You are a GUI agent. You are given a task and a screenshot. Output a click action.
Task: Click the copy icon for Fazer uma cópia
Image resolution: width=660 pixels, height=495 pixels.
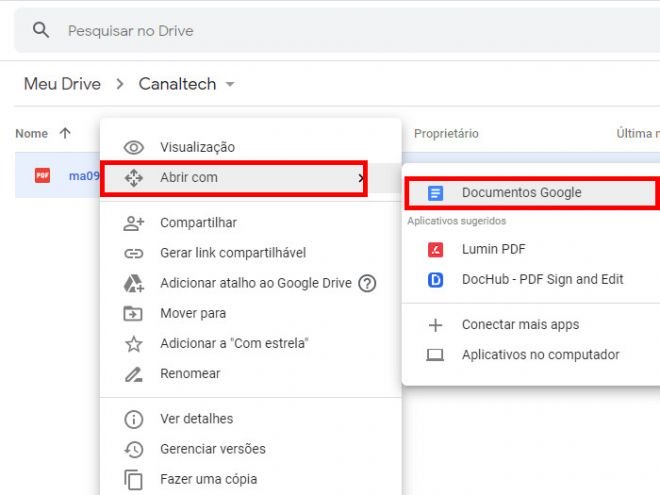pyautogui.click(x=133, y=480)
